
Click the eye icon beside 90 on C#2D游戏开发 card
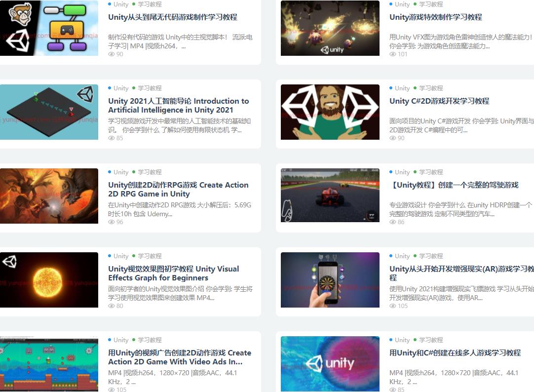pos(393,138)
